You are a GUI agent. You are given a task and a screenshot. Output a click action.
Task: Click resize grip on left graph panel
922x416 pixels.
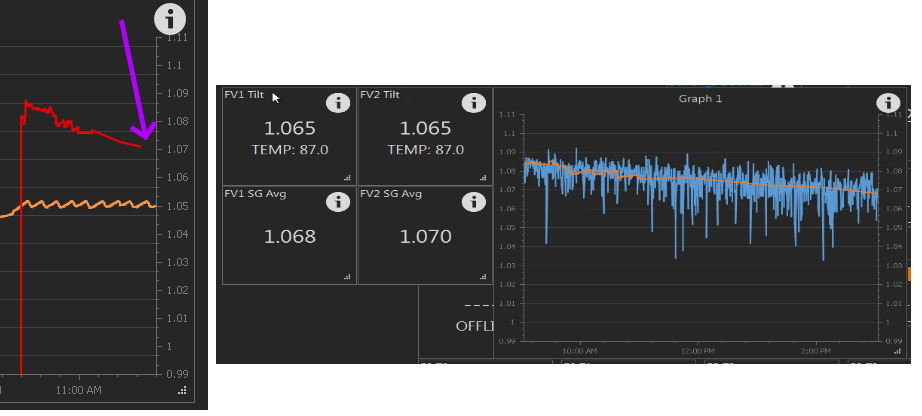(182, 390)
